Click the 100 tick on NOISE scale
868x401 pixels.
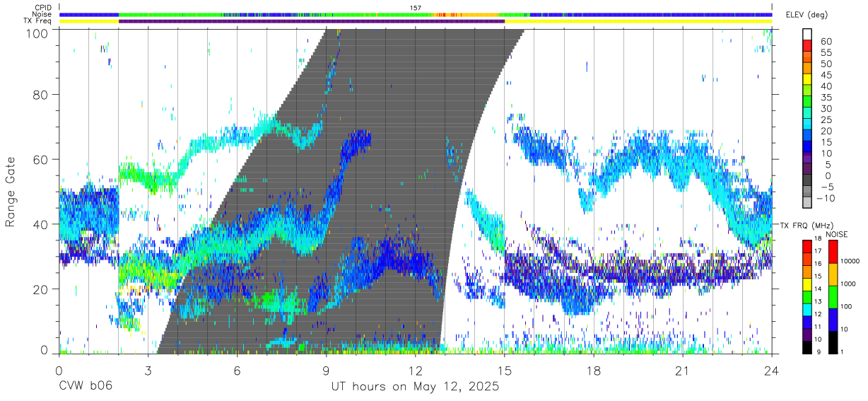point(847,306)
